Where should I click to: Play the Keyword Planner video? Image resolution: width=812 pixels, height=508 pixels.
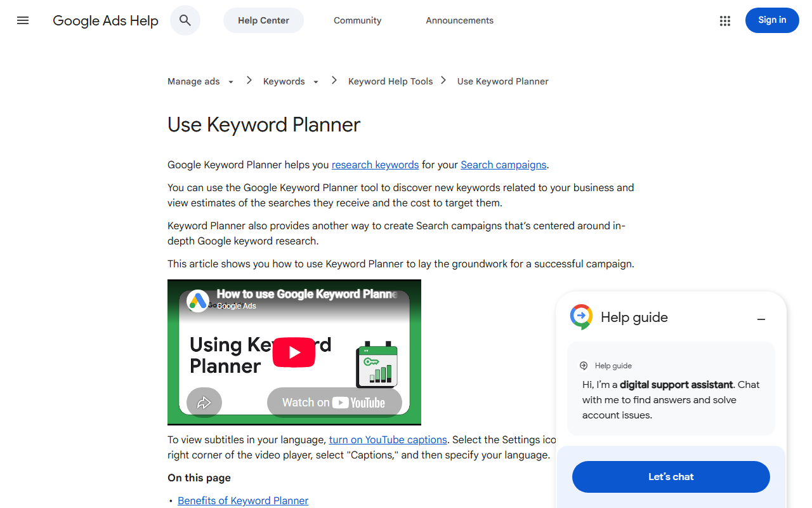(294, 352)
